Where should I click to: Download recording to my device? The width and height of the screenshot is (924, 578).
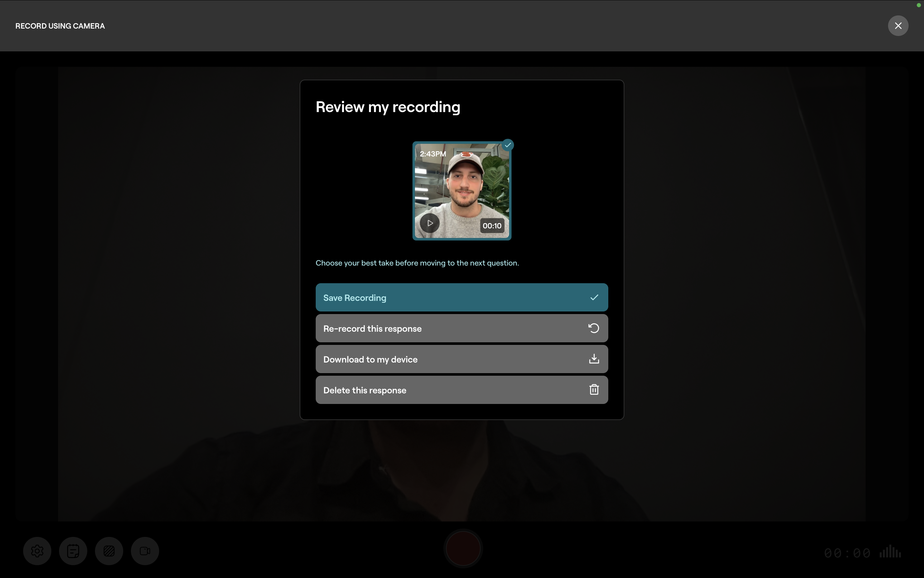[462, 359]
